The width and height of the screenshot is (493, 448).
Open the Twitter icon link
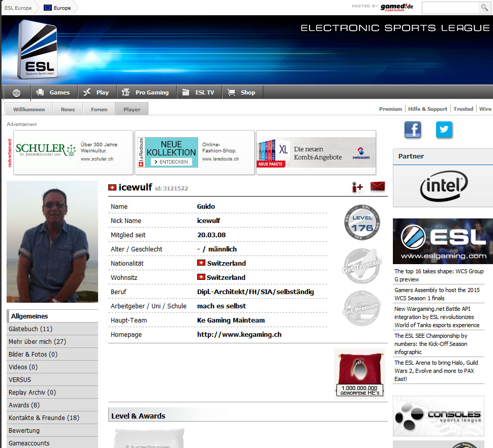coord(444,130)
